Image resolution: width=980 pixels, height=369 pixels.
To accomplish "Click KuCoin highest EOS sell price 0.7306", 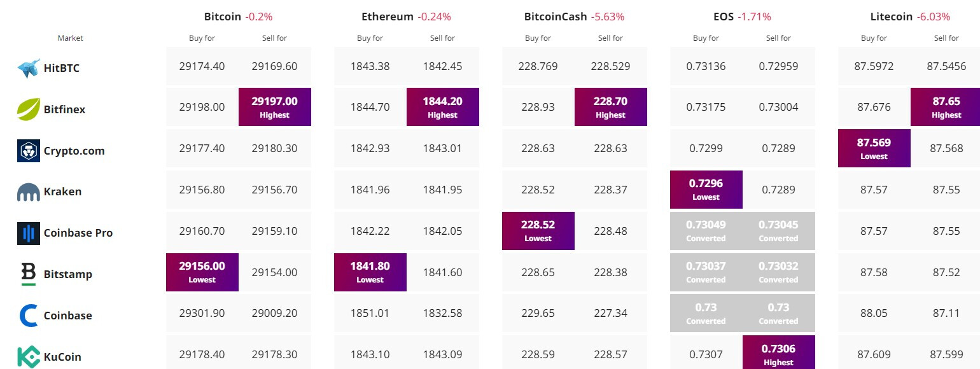I will [779, 352].
